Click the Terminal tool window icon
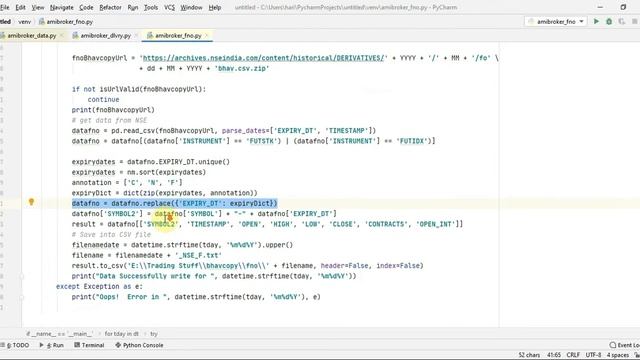This screenshot has width=640, height=360. [77, 345]
